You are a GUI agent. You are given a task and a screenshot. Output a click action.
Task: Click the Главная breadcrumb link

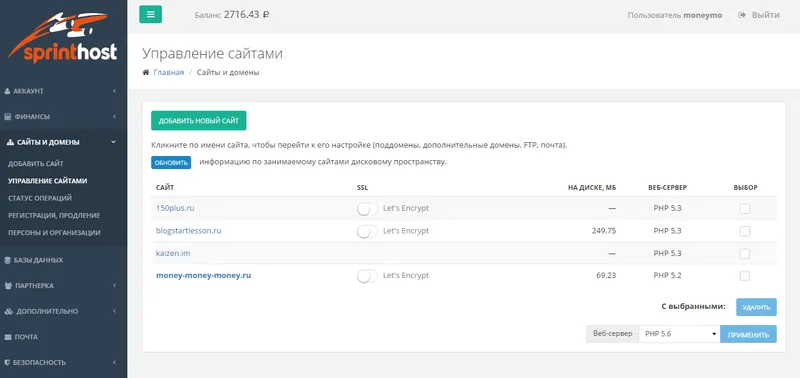tap(168, 72)
